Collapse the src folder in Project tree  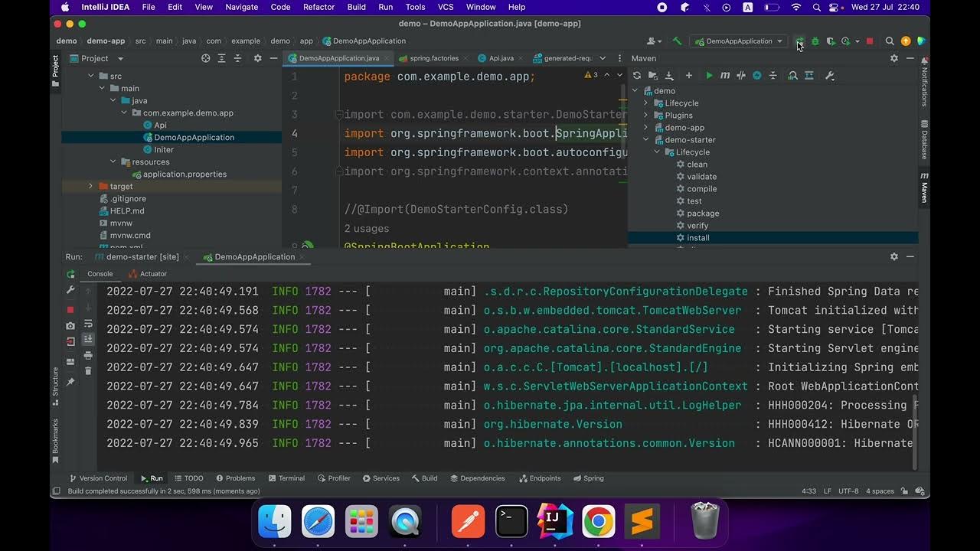[x=91, y=76]
